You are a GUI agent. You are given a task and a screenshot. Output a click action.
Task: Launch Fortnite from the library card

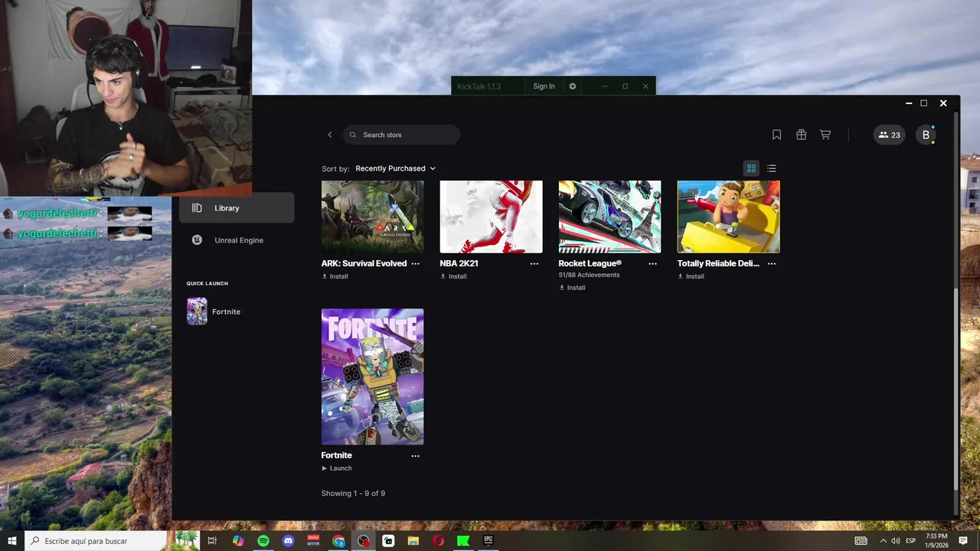(337, 468)
